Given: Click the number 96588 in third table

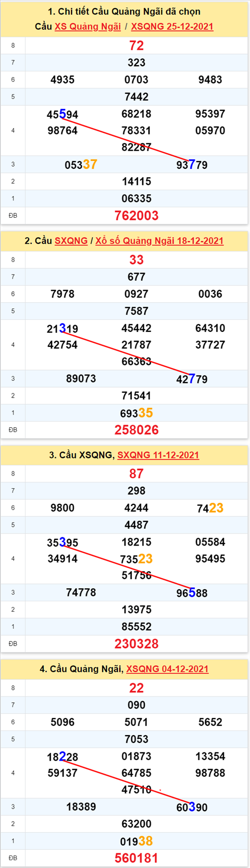Looking at the screenshot, I should coord(192,593).
